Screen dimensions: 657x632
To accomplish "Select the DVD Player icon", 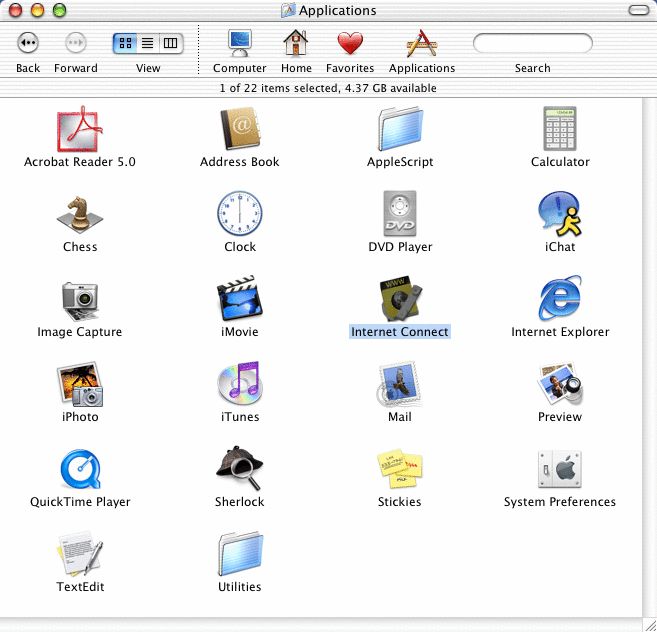I will coord(400,214).
